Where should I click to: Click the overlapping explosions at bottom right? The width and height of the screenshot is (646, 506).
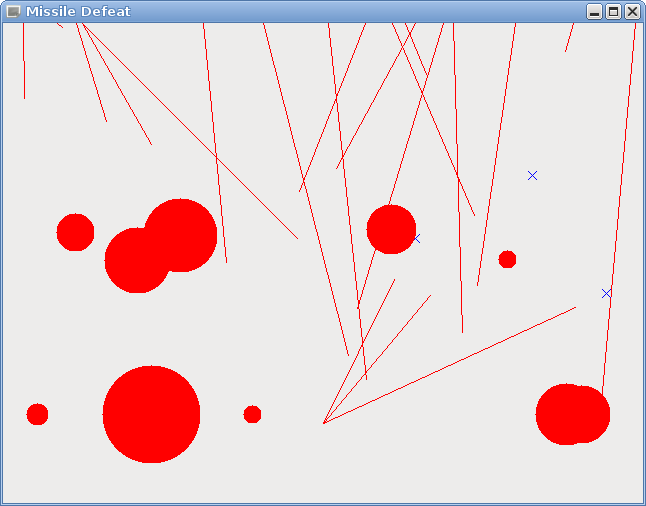pos(573,414)
